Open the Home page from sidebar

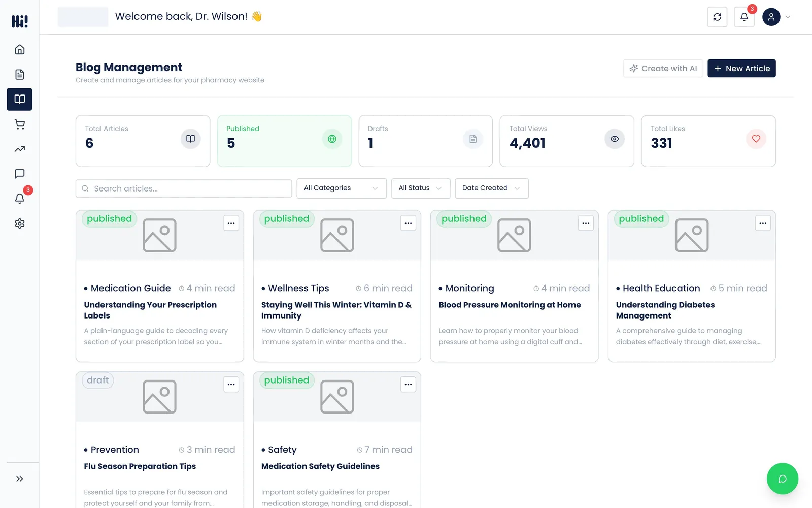click(19, 49)
